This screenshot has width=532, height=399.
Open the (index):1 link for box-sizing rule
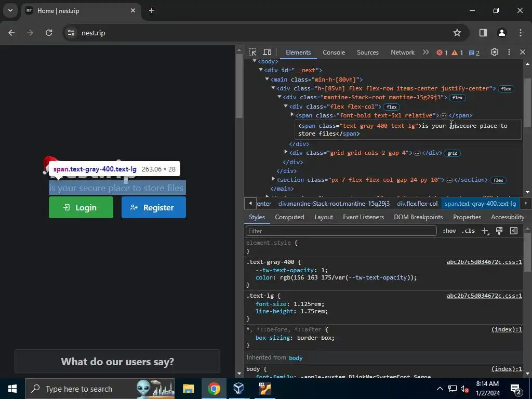[x=507, y=329]
